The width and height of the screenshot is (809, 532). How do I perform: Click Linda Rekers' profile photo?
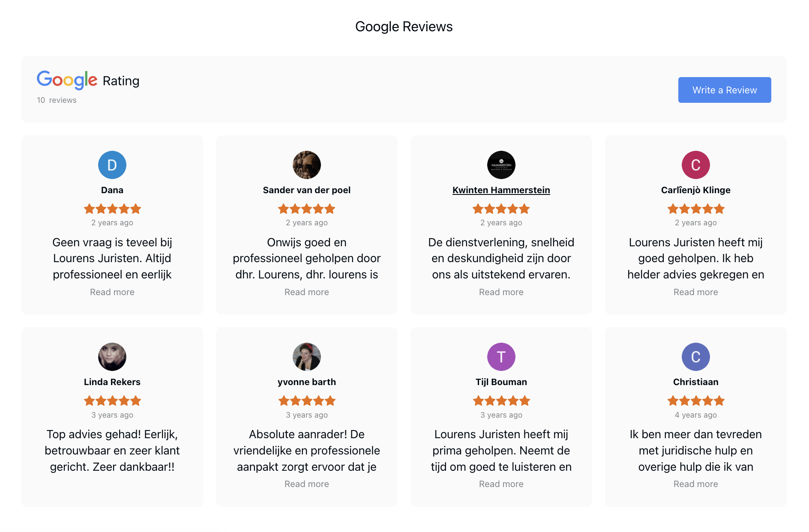[112, 357]
